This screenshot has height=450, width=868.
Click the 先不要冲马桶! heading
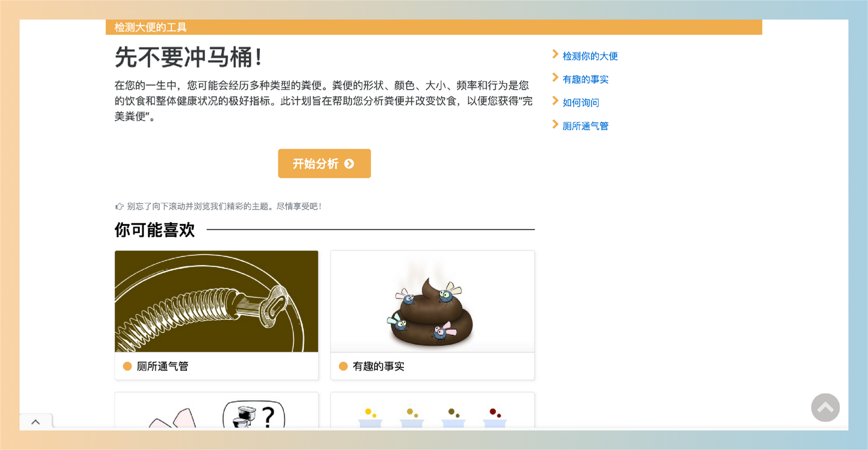tap(189, 57)
